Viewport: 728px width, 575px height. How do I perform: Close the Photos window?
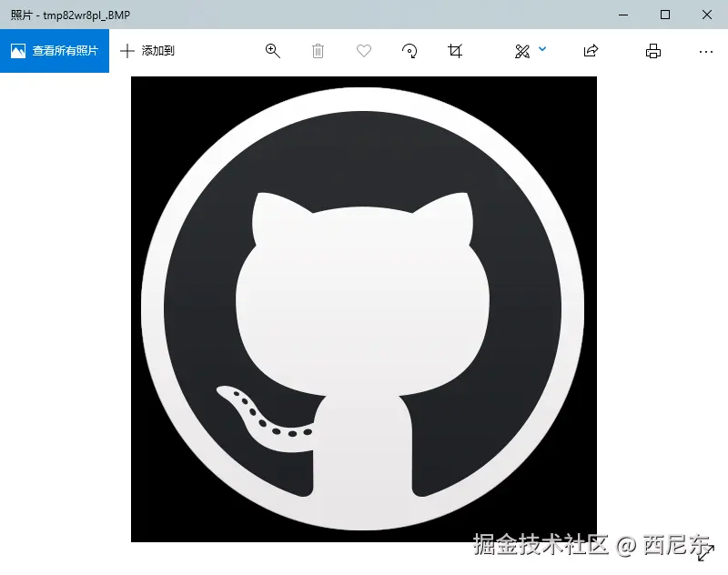point(707,15)
